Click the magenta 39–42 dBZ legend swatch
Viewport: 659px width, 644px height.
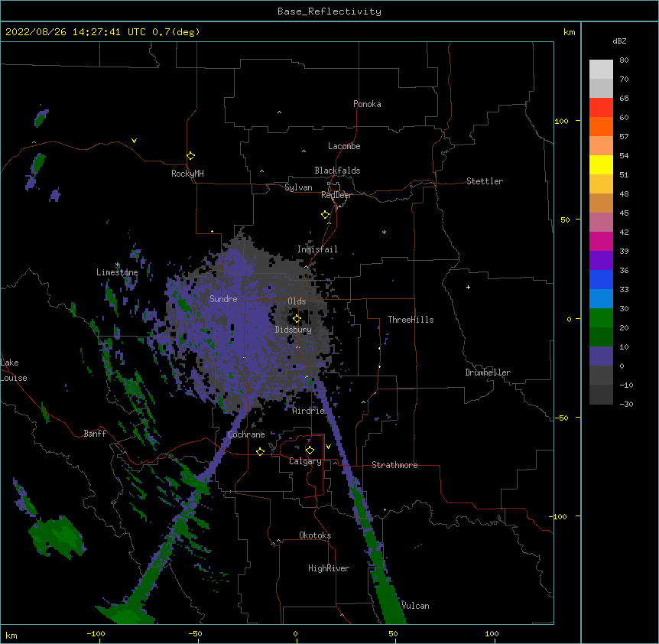tap(601, 241)
